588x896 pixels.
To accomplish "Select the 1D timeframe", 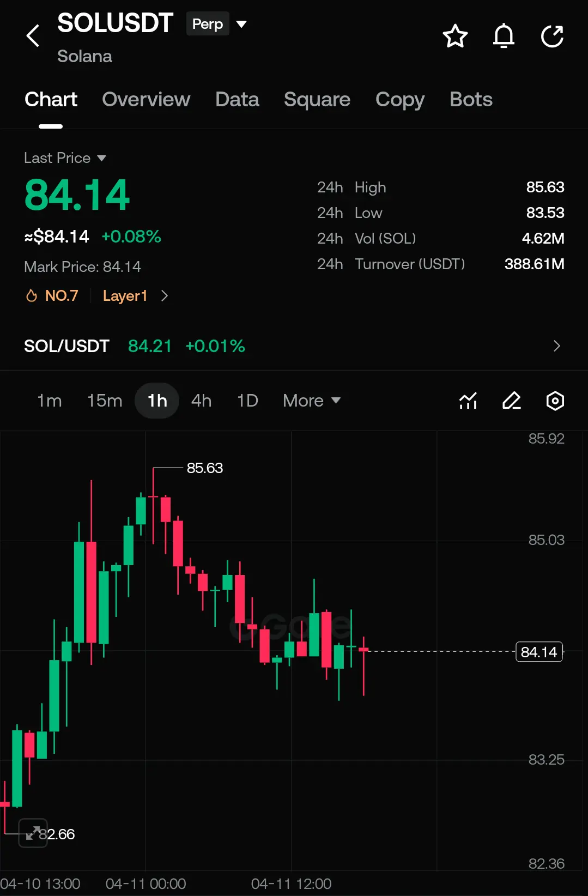I will click(247, 401).
